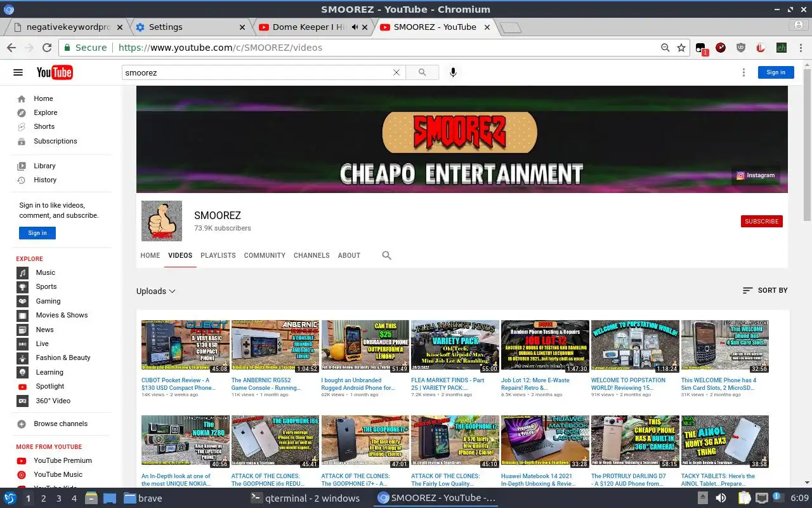812x508 pixels.
Task: Open YouTube settings three-dot menu
Action: 743,72
